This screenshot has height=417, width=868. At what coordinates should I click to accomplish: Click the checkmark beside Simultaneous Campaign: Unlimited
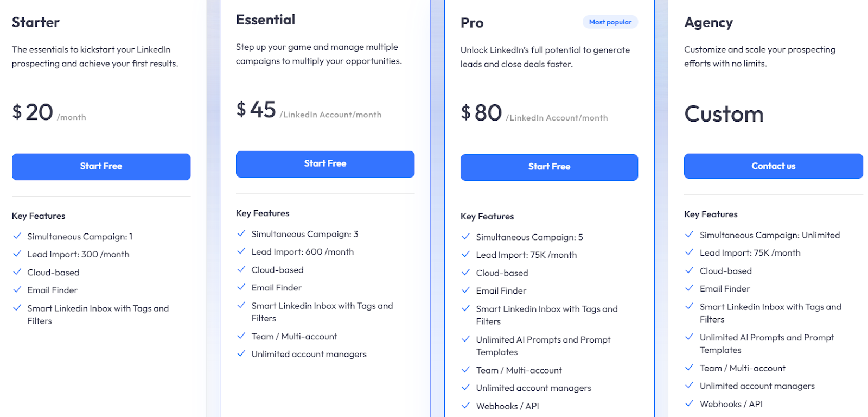tap(689, 235)
